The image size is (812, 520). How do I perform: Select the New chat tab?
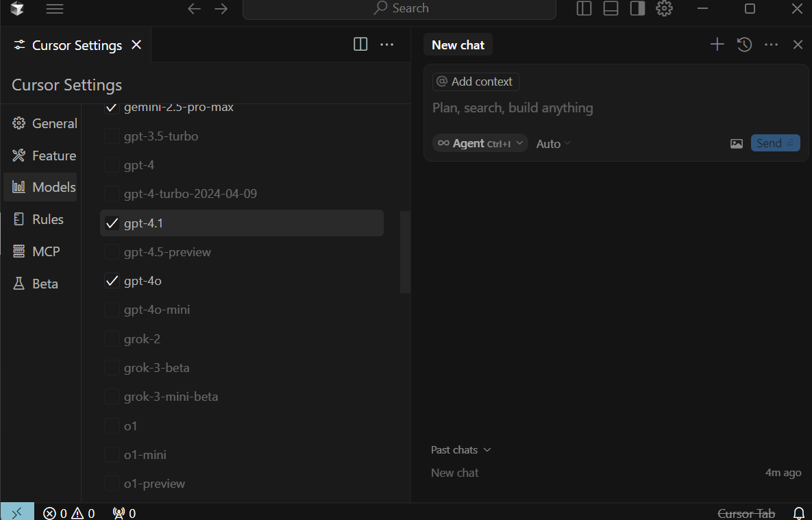[x=458, y=45]
